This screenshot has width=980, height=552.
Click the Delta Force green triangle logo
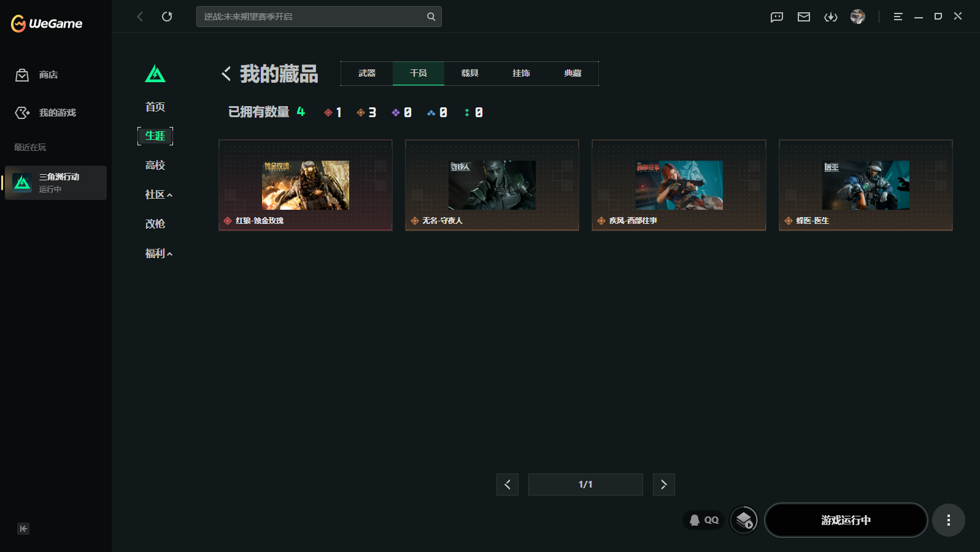tap(155, 74)
